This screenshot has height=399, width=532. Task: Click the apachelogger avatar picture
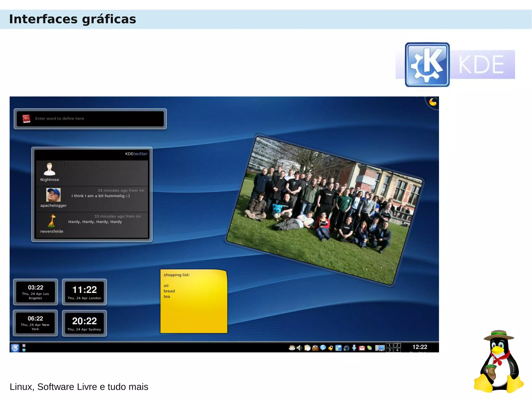point(53,195)
